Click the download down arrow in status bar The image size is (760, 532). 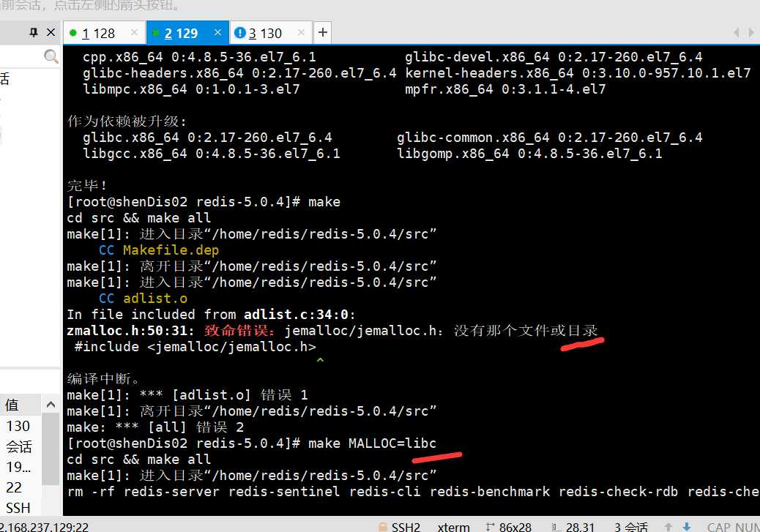(x=687, y=527)
